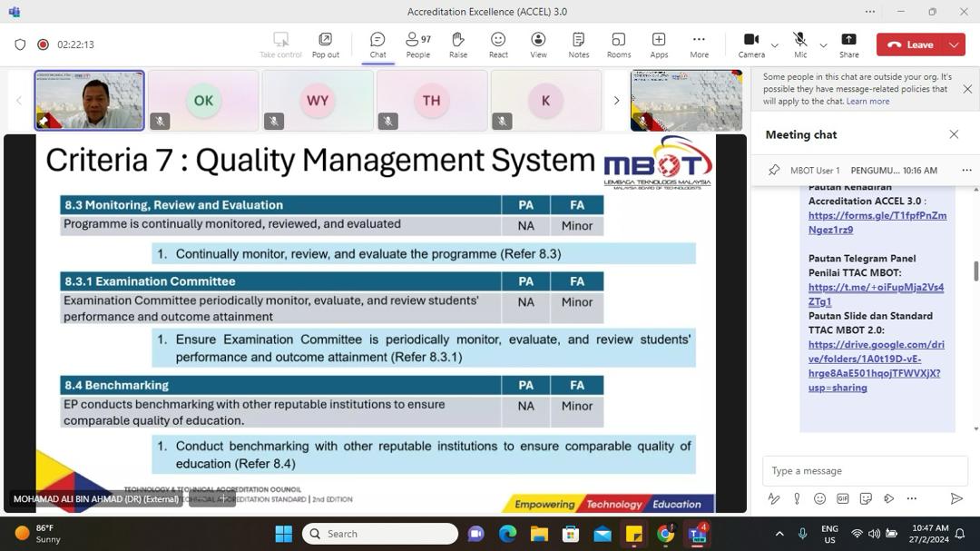
Task: Open the forms.gle attendance link
Action: click(877, 222)
